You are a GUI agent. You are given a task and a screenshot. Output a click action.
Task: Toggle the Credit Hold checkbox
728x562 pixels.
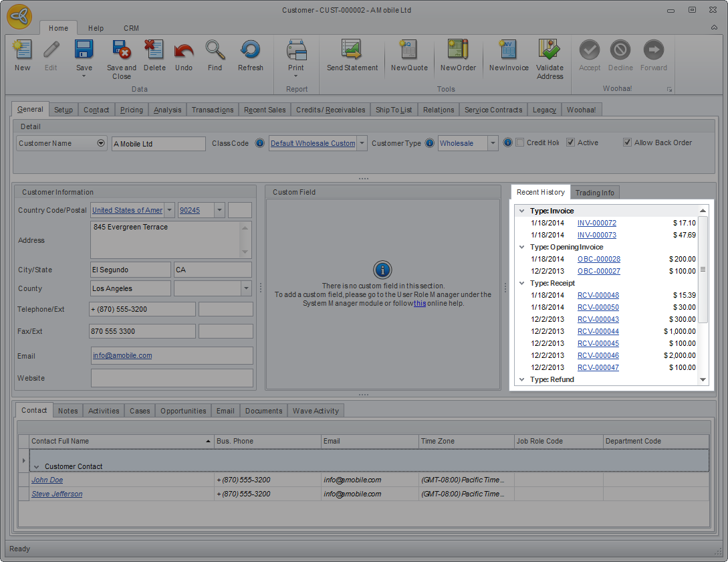(x=520, y=143)
